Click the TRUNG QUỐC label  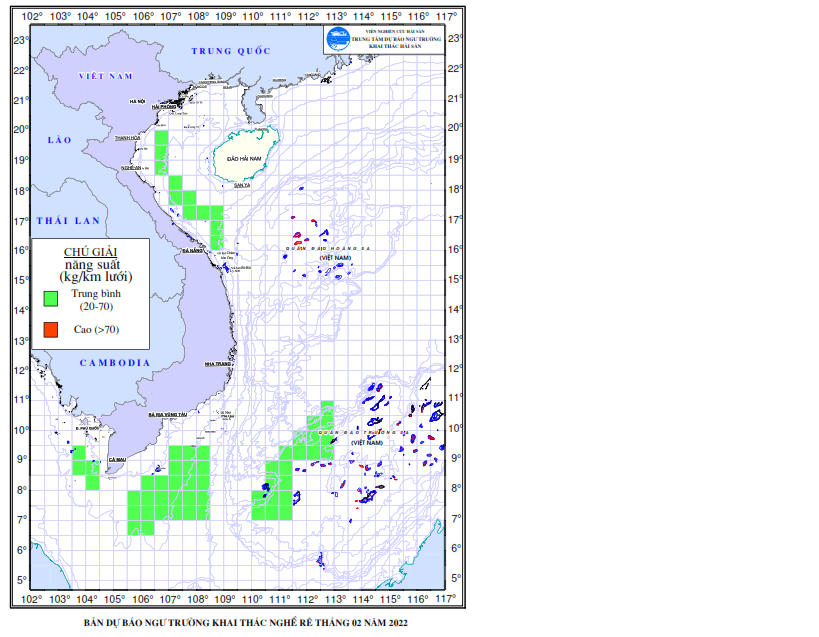(x=231, y=51)
